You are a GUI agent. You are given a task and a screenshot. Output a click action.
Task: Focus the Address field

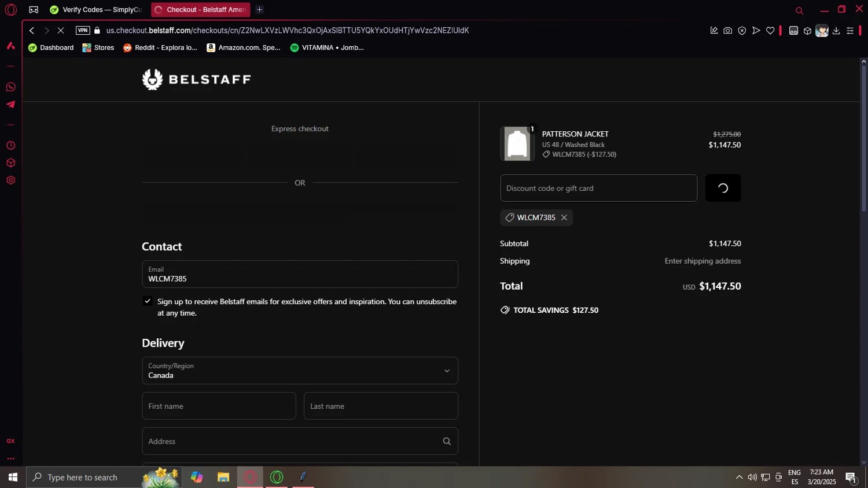click(300, 441)
